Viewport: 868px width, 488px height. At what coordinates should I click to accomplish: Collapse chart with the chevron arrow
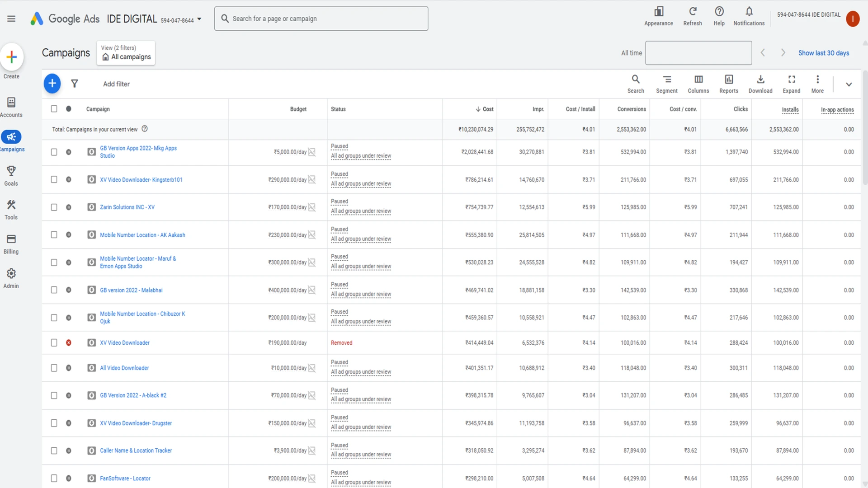(x=849, y=84)
